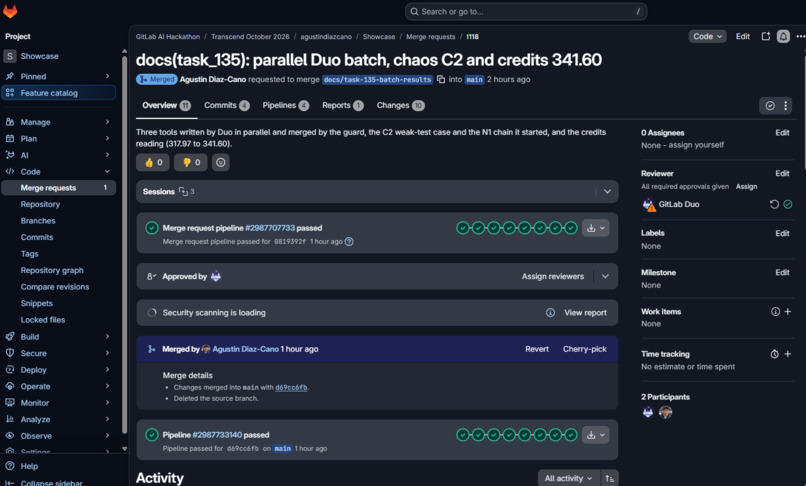Click Work items info icon
Screen dimensions: 806x486
click(x=775, y=312)
